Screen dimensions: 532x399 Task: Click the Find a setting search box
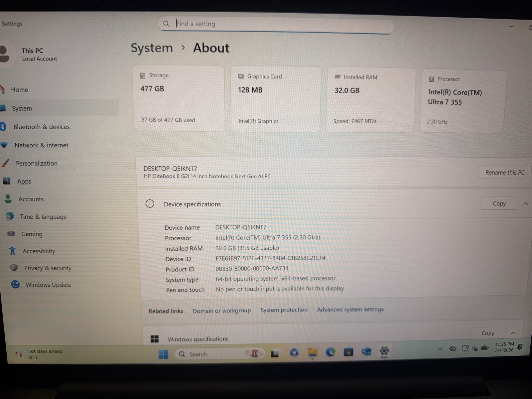276,25
